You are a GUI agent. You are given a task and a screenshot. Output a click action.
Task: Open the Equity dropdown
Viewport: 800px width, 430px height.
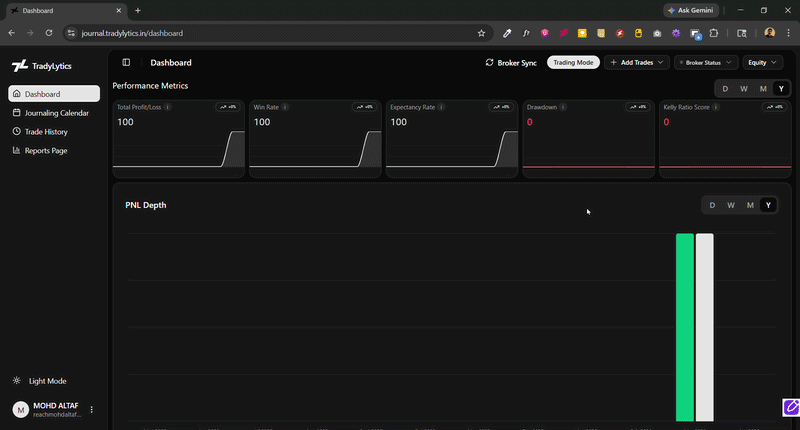point(763,62)
